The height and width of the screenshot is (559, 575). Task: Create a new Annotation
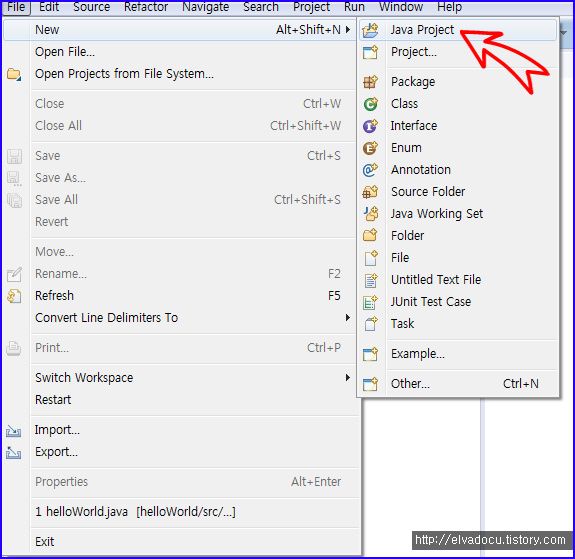[458, 170]
